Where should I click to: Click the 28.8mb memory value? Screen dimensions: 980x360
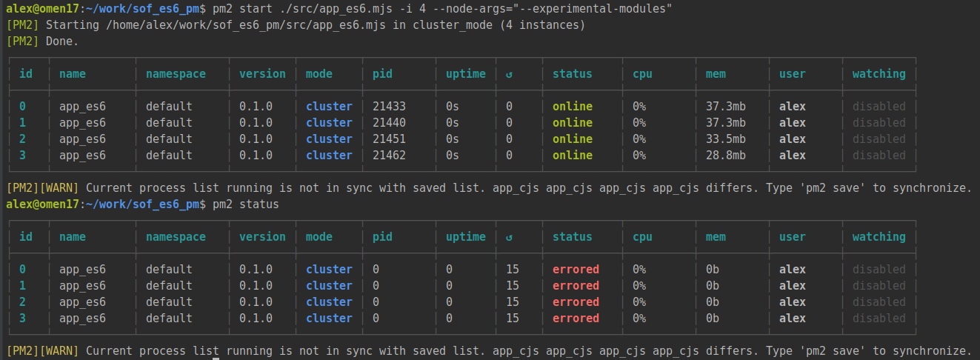point(725,156)
